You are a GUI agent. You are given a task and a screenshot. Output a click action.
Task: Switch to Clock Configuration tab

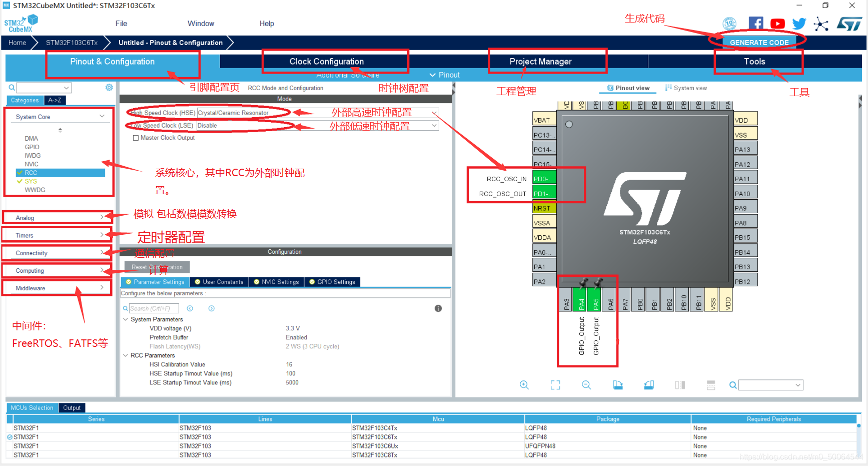[327, 62]
